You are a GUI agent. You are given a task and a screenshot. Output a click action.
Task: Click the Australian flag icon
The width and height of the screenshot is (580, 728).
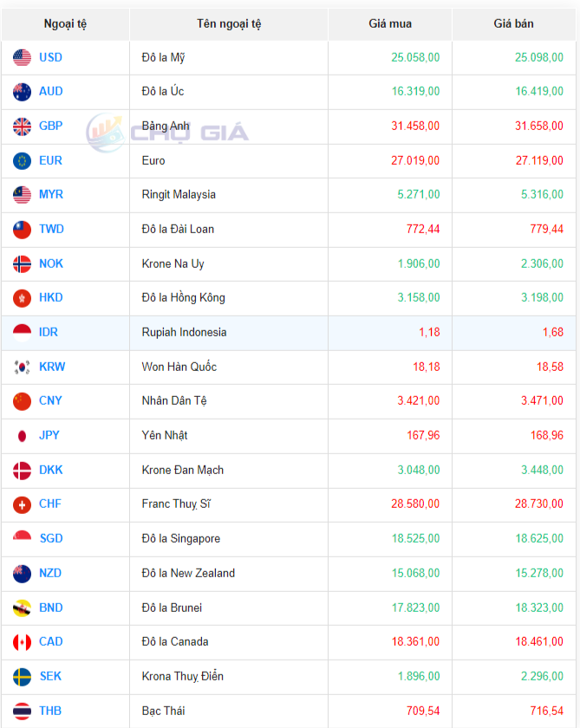23,92
